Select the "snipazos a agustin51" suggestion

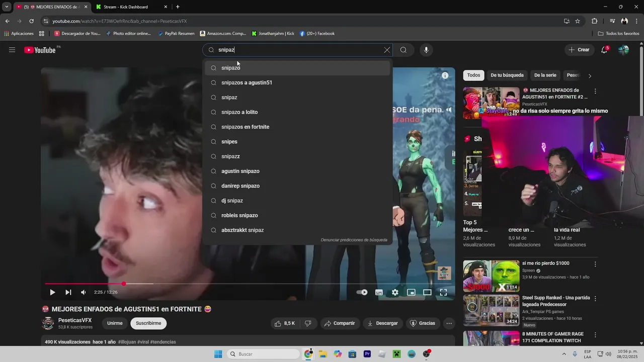[x=297, y=82]
